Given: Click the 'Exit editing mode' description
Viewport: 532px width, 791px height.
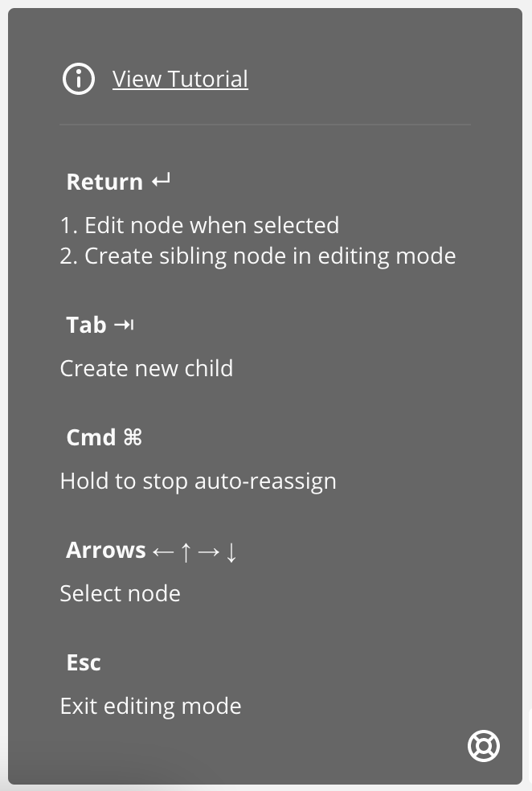Looking at the screenshot, I should (150, 706).
